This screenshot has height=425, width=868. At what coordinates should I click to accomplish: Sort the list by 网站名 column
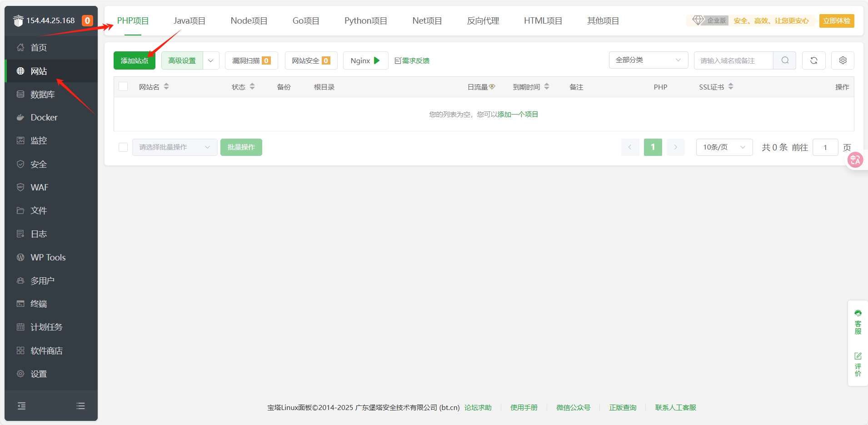tap(166, 87)
